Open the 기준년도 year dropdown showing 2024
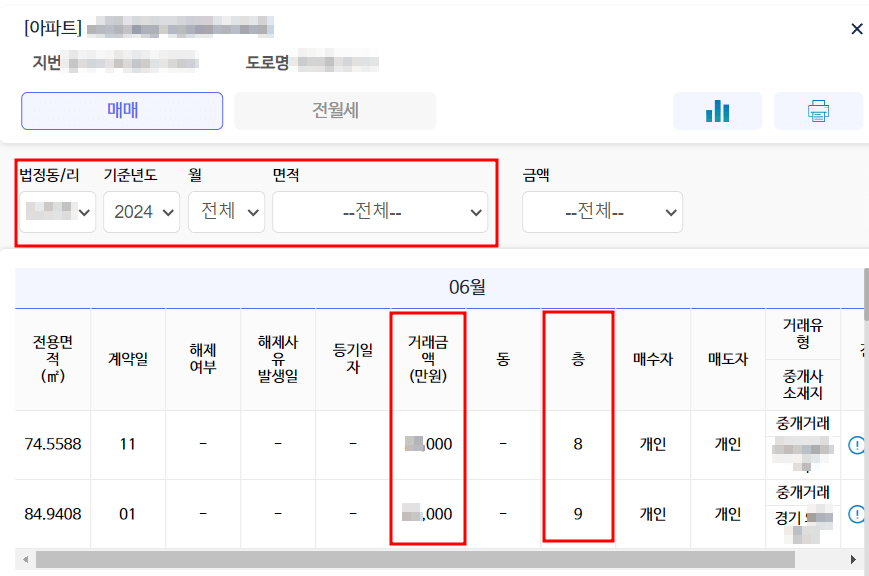Viewport: 869px width, 576px height. coord(141,212)
